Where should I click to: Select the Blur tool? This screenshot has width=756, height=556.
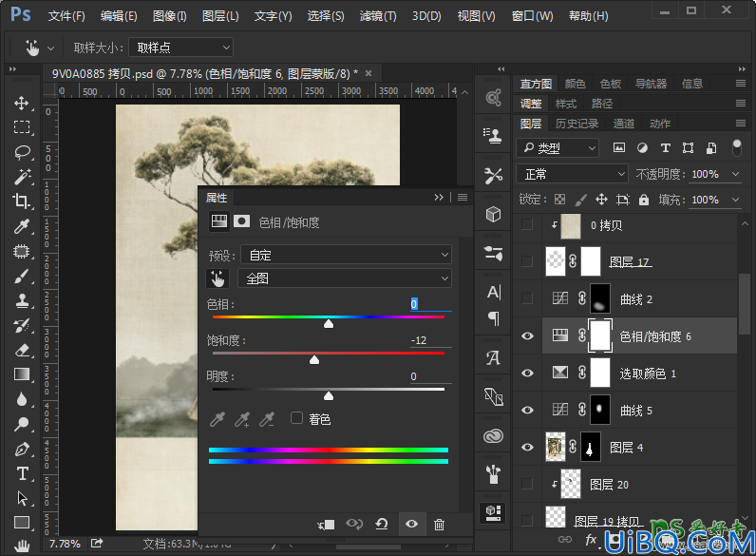coord(22,399)
